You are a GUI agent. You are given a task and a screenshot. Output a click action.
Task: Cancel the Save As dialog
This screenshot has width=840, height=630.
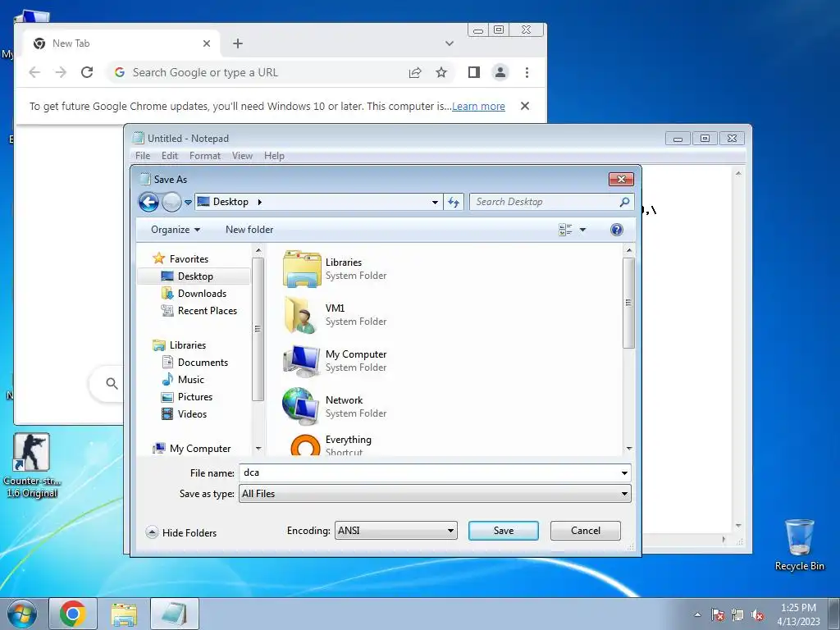pyautogui.click(x=586, y=531)
